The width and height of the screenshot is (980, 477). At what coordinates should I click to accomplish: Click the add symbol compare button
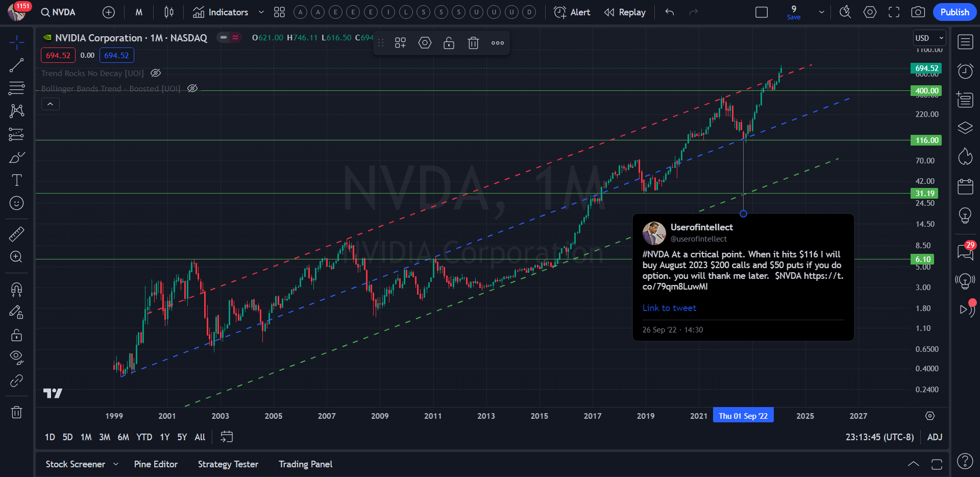tap(109, 12)
